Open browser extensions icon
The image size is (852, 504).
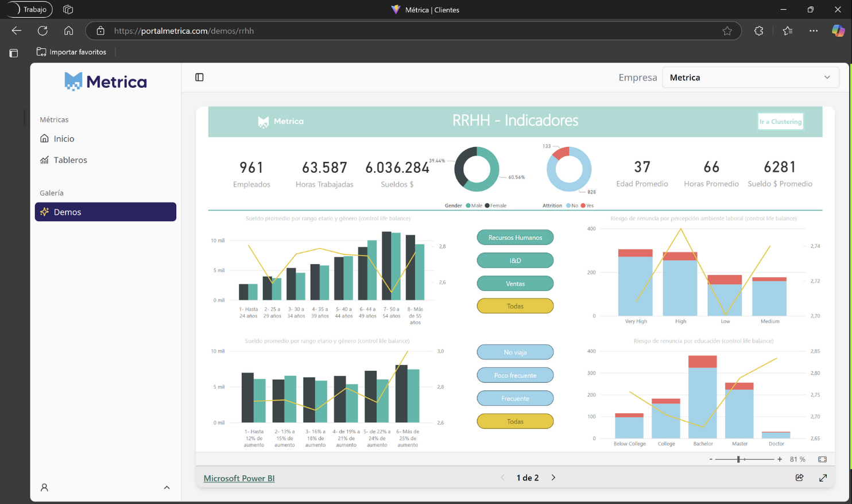coord(758,31)
